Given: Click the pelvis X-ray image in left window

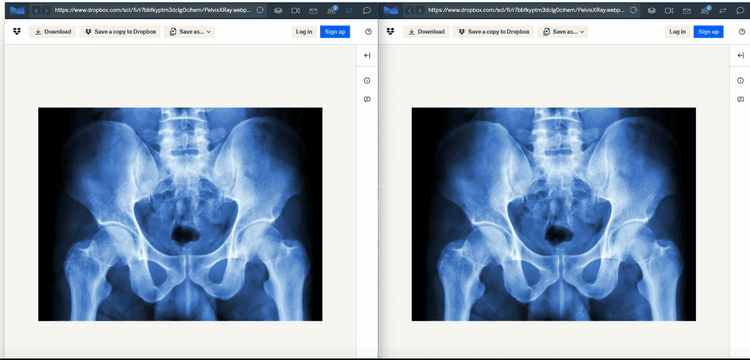Looking at the screenshot, I should click(180, 214).
